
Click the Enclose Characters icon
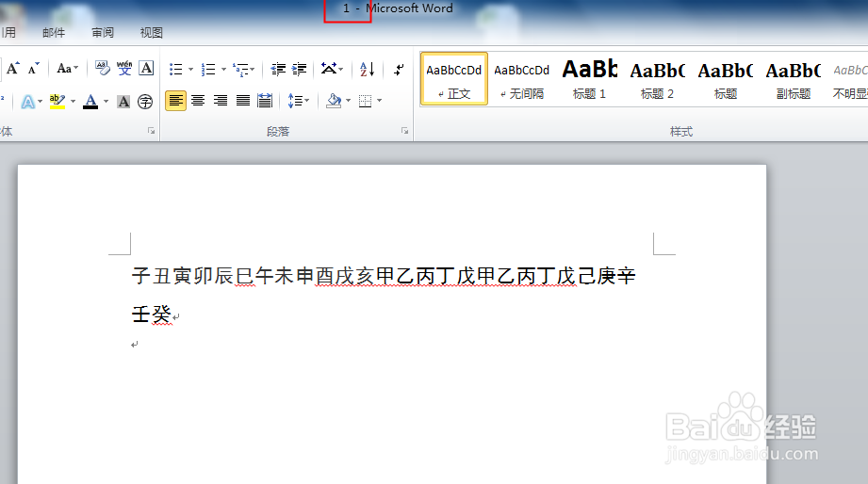pyautogui.click(x=145, y=102)
